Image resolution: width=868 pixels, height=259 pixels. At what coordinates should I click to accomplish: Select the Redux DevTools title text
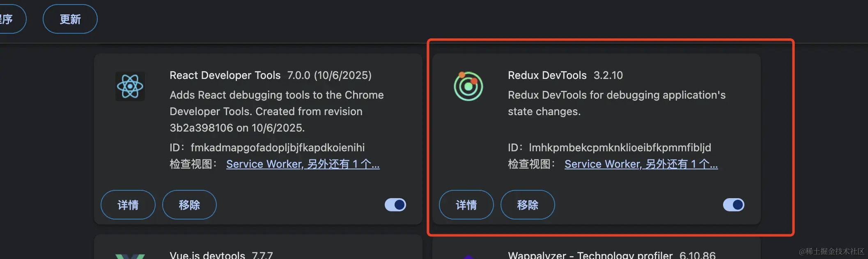coord(547,75)
